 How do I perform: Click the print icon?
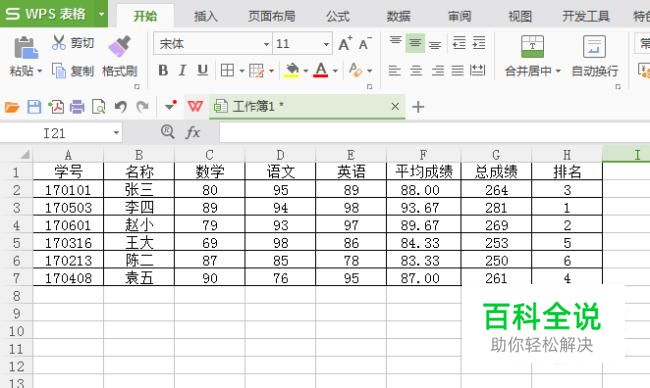click(77, 107)
